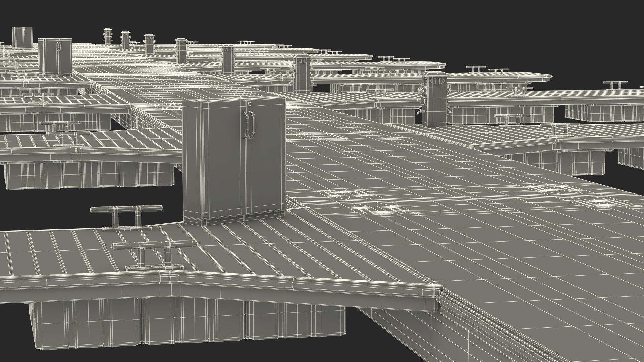Select the third power pedestal from the right
Image resolution: width=644 pixels, height=362 pixels.
pyautogui.click(x=228, y=60)
